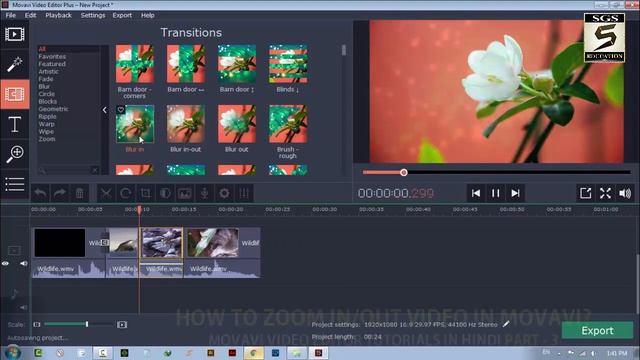Select the Artistic transitions category
Screen dimensions: 640x360
[x=49, y=71]
